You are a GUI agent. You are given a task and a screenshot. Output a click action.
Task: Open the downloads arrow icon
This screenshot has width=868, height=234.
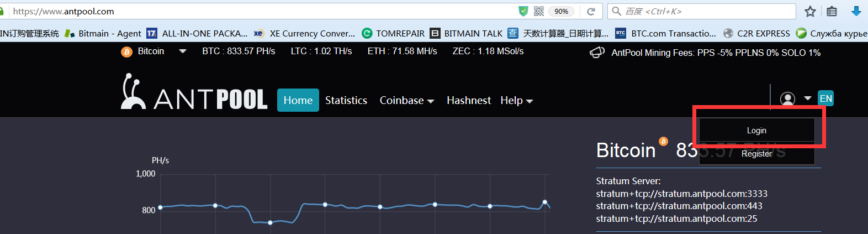coord(856,12)
